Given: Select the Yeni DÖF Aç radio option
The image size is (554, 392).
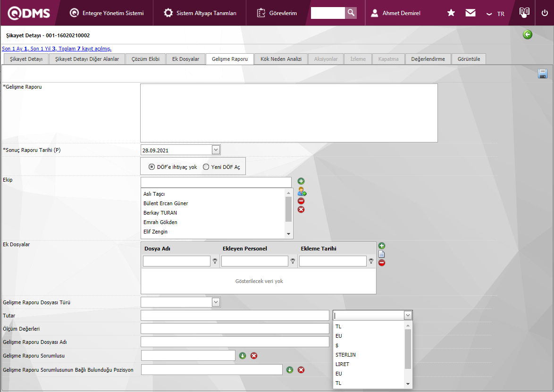Looking at the screenshot, I should 206,167.
